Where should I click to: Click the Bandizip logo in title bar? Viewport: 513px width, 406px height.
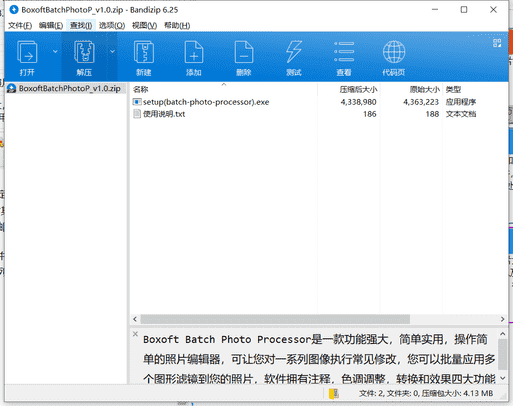14,10
